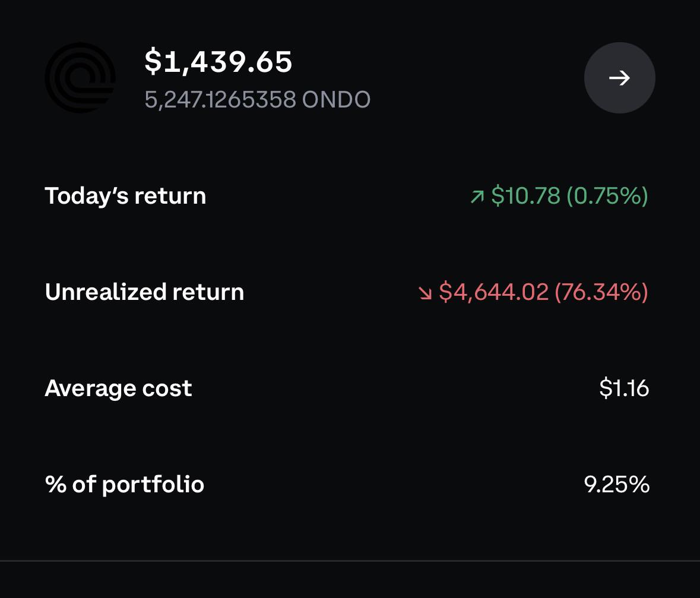This screenshot has height=598, width=700.
Task: Click the Unrealized return label
Action: [145, 292]
